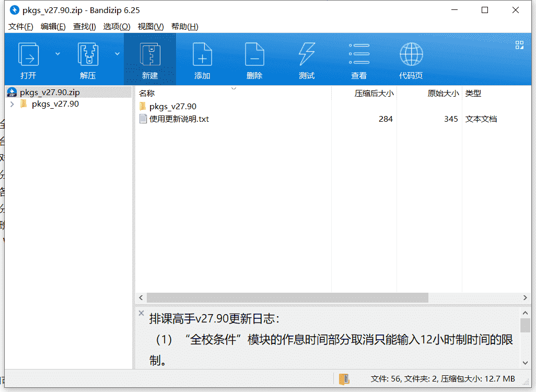Viewport: 536px width, 392px height.
Task: Open the 查找(I) menu
Action: coord(85,26)
